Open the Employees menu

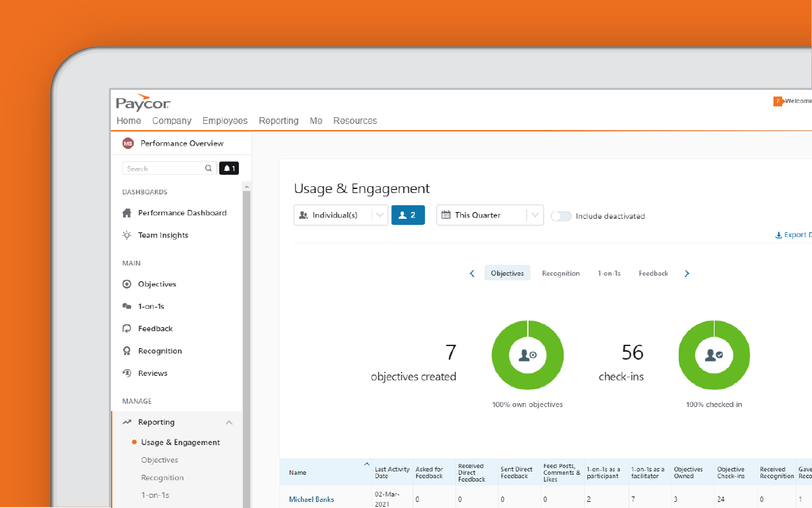pos(225,121)
